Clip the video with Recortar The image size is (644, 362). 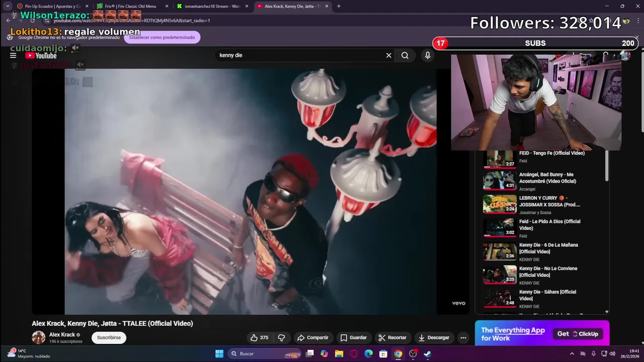coord(392,338)
